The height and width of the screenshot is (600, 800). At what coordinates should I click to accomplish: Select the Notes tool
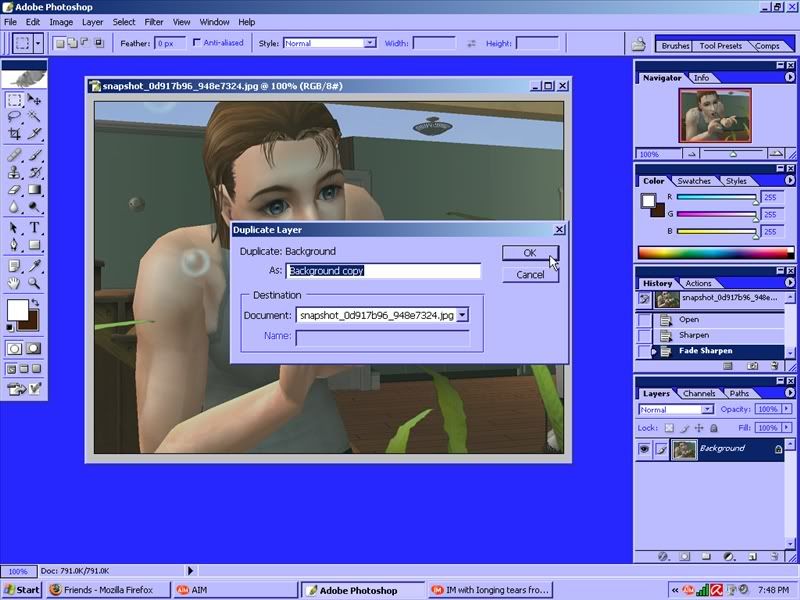point(14,266)
